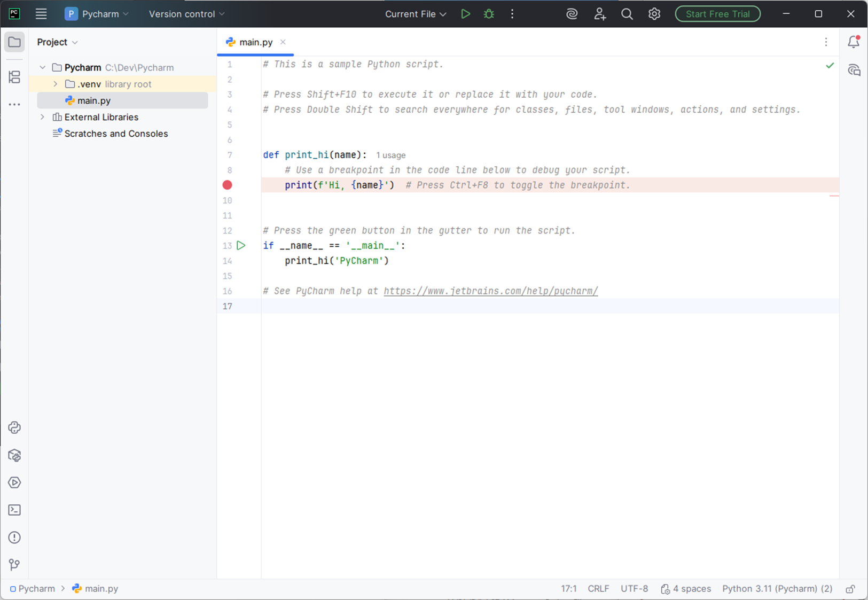Click Start Free Trial button
This screenshot has height=600, width=868.
pyautogui.click(x=717, y=14)
